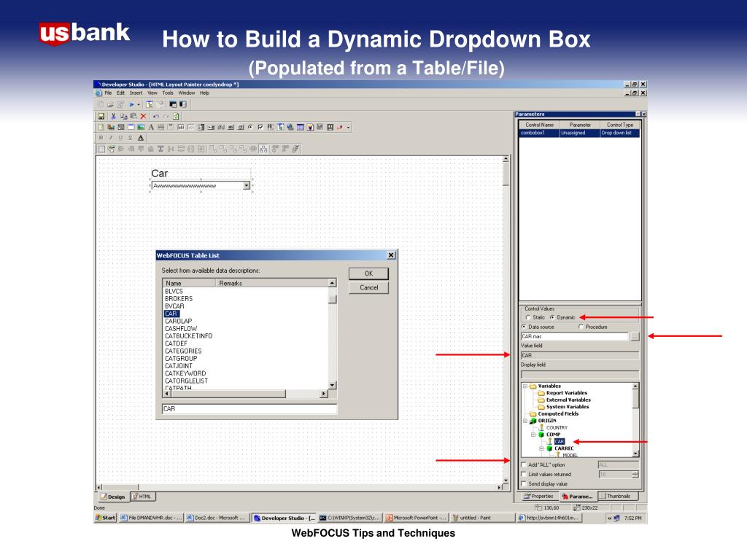This screenshot has width=747, height=560.
Task: Click the Bold B formatting icon
Action: [x=101, y=138]
